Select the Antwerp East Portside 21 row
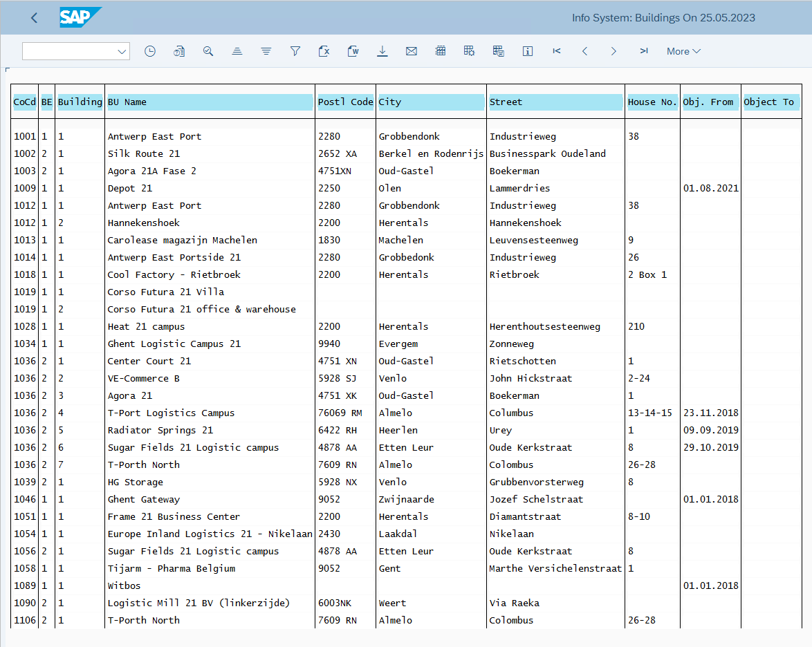 pyautogui.click(x=406, y=257)
